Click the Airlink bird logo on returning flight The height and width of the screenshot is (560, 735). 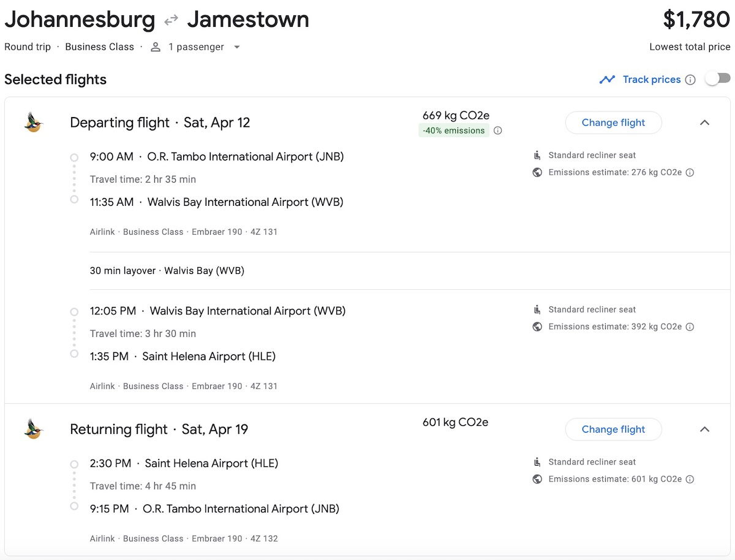pos(34,428)
